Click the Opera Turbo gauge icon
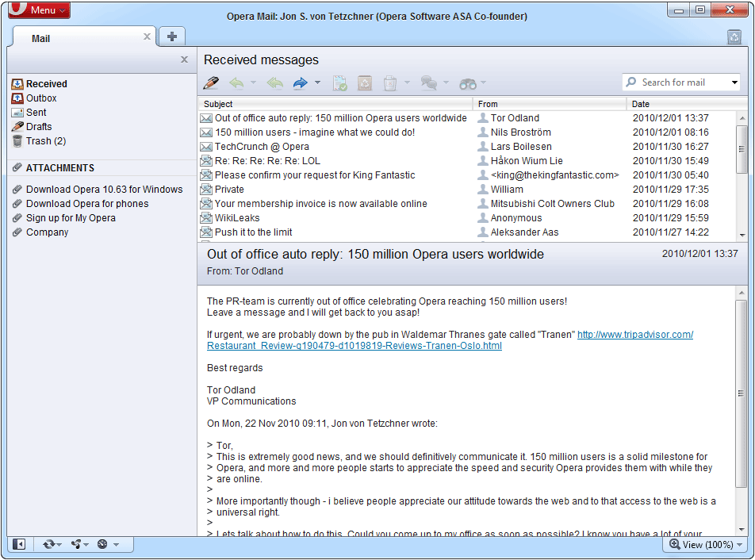The height and width of the screenshot is (560, 755). point(102,544)
